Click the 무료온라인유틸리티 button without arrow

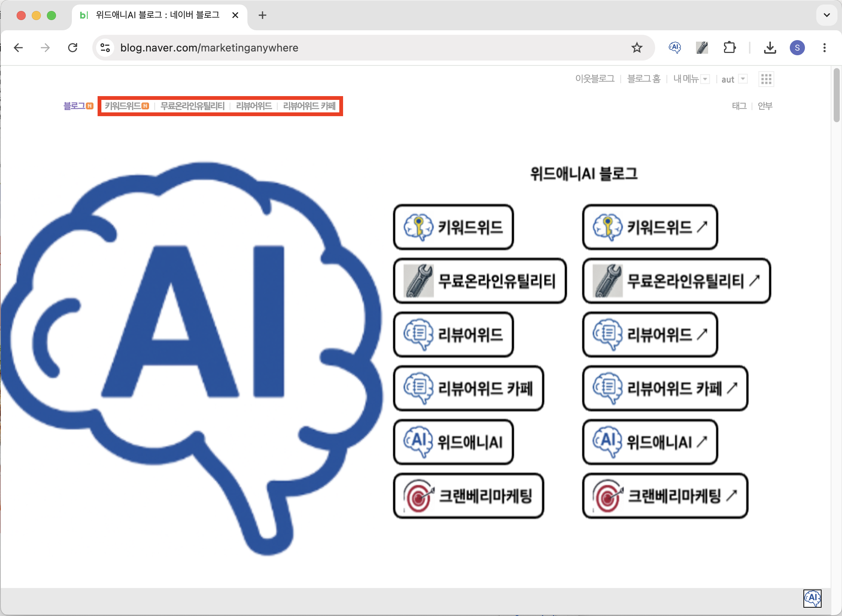480,281
